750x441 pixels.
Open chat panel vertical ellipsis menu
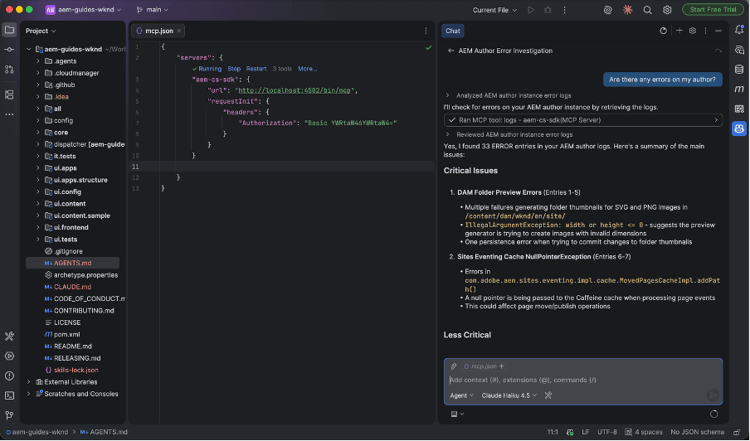[706, 31]
